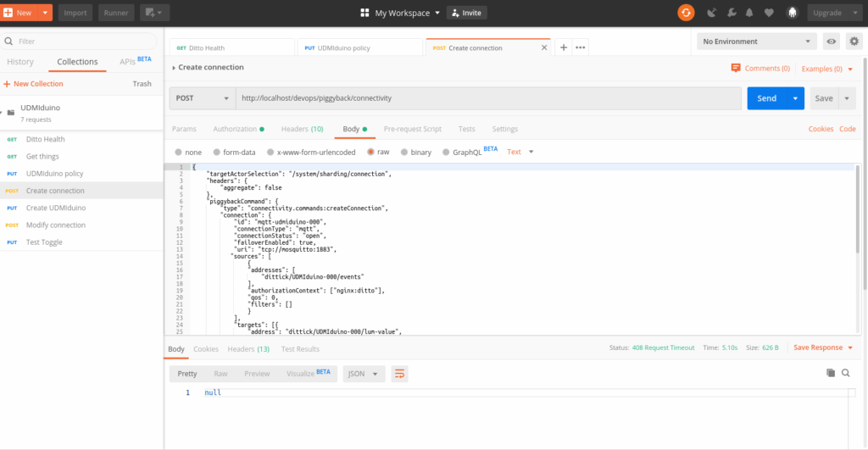Toggle response line wrap icon
Image resolution: width=868 pixels, height=450 pixels.
point(399,375)
